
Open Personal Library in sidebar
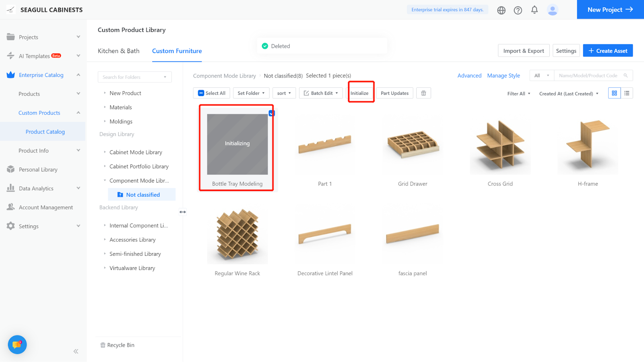[x=38, y=170]
